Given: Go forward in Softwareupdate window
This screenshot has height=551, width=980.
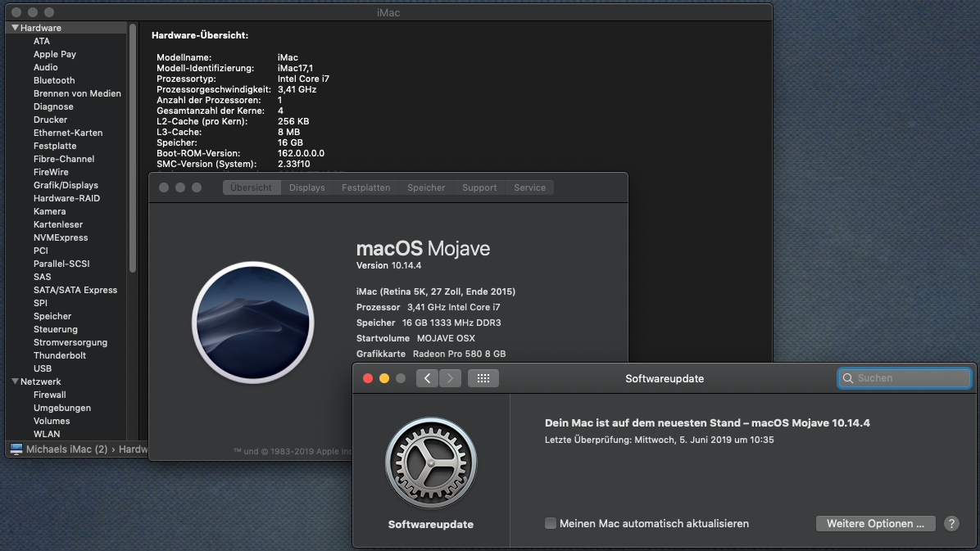Looking at the screenshot, I should click(450, 378).
